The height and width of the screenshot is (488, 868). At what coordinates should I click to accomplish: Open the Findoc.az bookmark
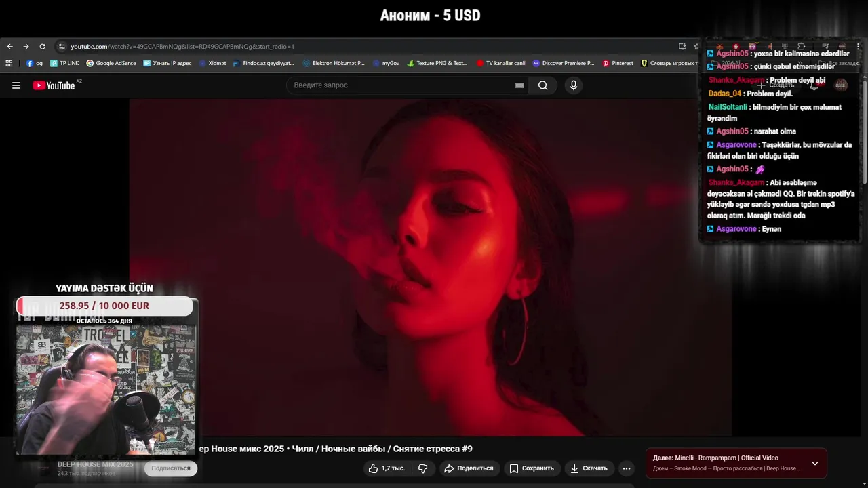click(x=264, y=63)
